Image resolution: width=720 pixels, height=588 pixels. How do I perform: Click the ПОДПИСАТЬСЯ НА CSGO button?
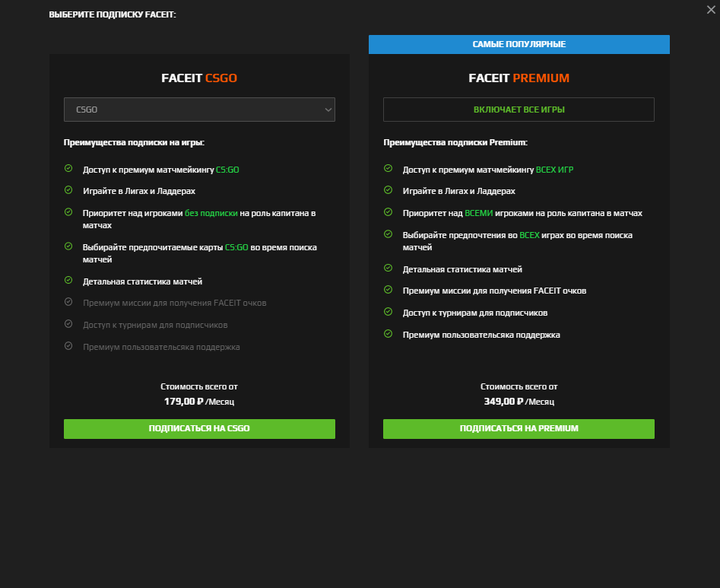click(199, 428)
